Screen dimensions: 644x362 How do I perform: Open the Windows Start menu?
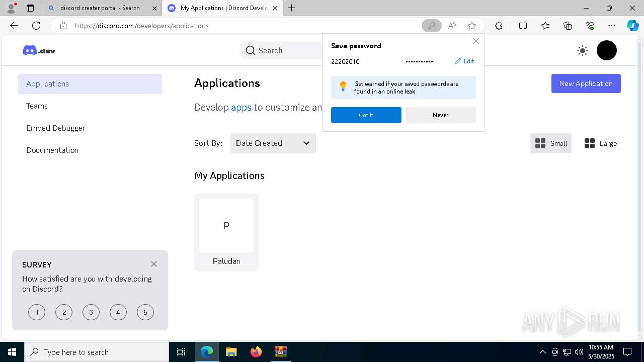12,352
